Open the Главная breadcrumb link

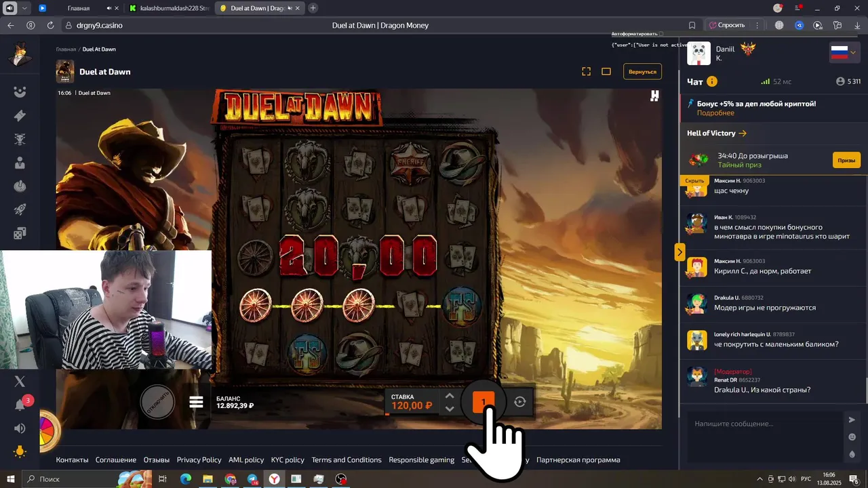pyautogui.click(x=66, y=49)
